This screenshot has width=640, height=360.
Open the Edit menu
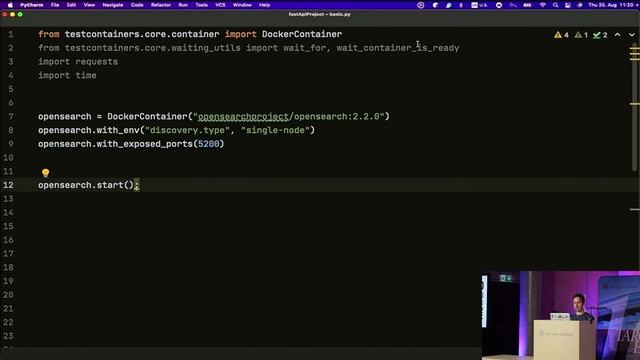click(x=71, y=5)
